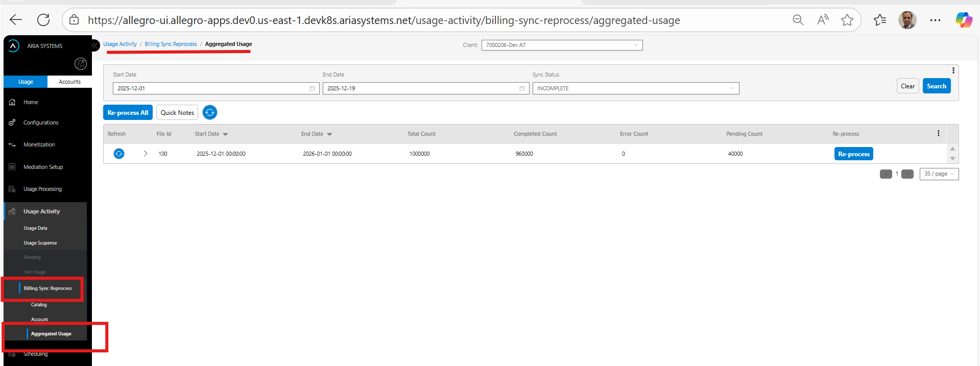Open the table column options kebab menu
The height and width of the screenshot is (366, 980).
click(938, 134)
